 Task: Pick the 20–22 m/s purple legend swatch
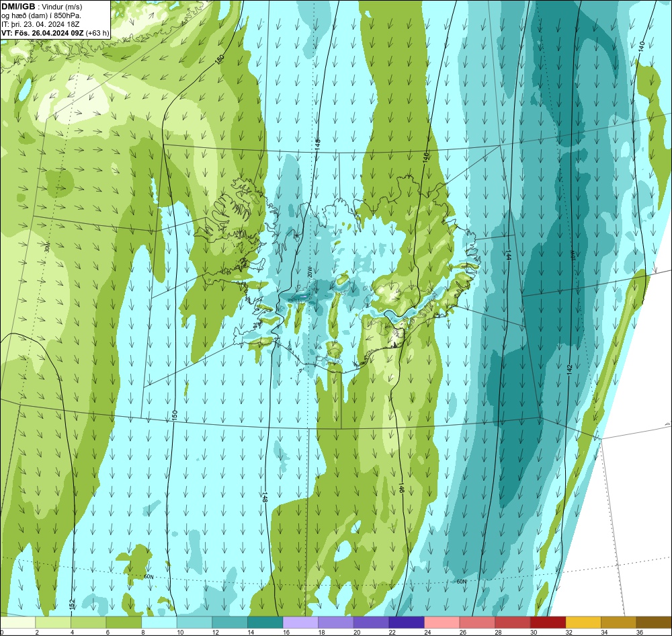[x=372, y=623]
